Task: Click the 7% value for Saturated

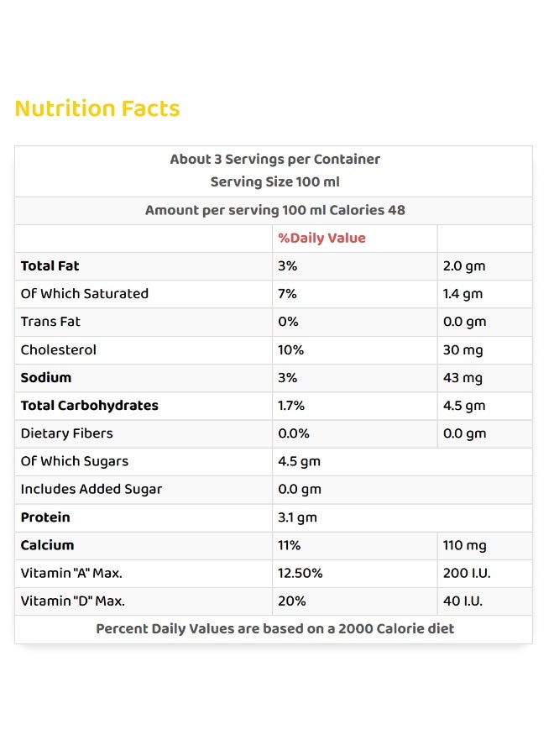Action: (x=287, y=294)
